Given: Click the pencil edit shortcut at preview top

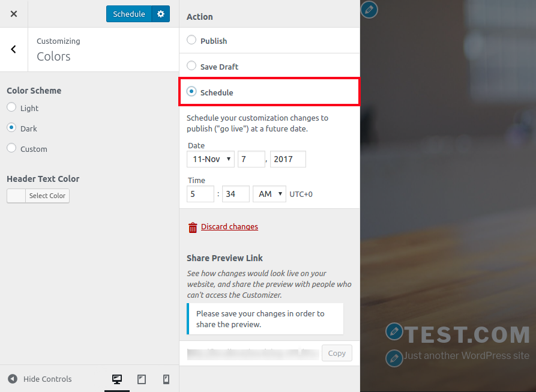Looking at the screenshot, I should click(x=369, y=10).
